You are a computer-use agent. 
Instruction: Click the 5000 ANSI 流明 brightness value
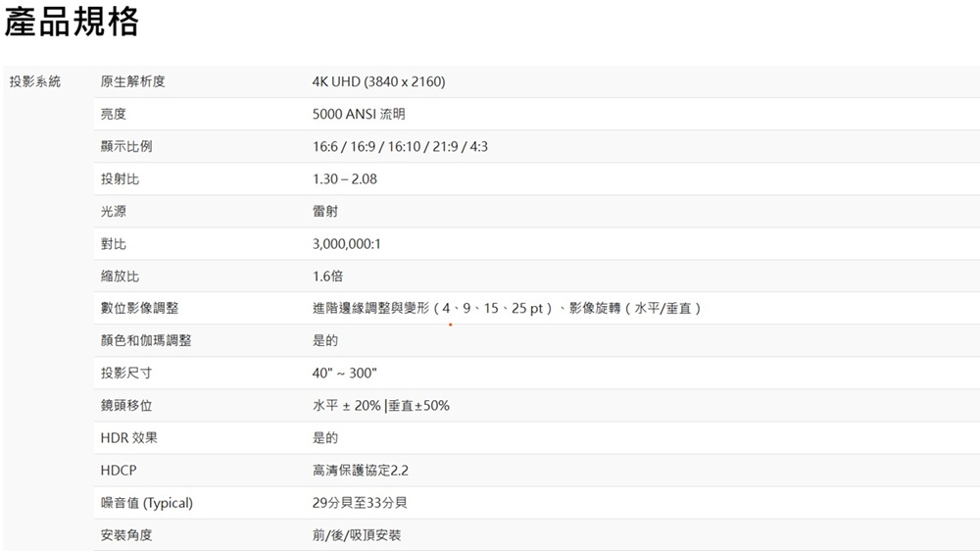pos(359,115)
